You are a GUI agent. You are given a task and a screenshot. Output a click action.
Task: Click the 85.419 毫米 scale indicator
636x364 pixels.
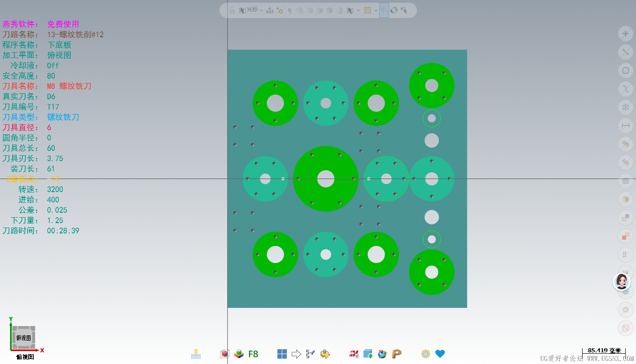pyautogui.click(x=604, y=351)
